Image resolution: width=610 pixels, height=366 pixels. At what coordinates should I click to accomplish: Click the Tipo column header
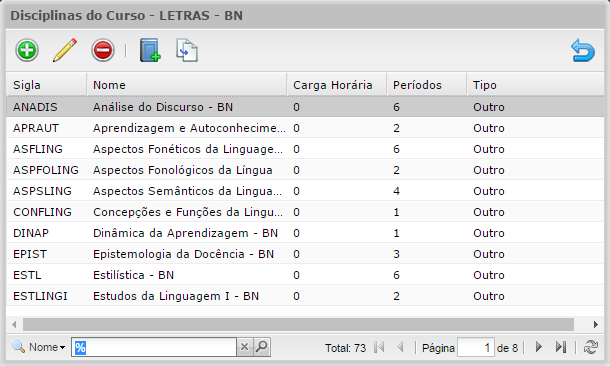(x=535, y=85)
